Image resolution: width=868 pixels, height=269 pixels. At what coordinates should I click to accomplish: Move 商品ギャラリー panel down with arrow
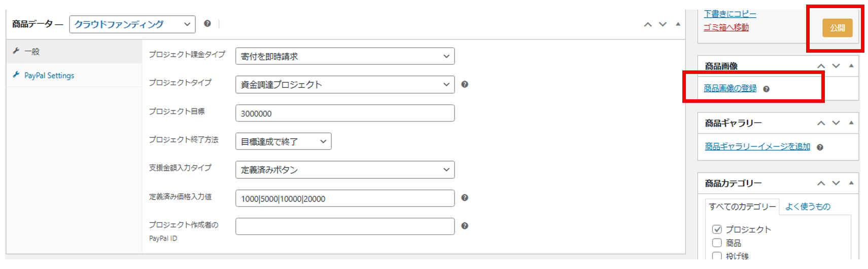836,123
